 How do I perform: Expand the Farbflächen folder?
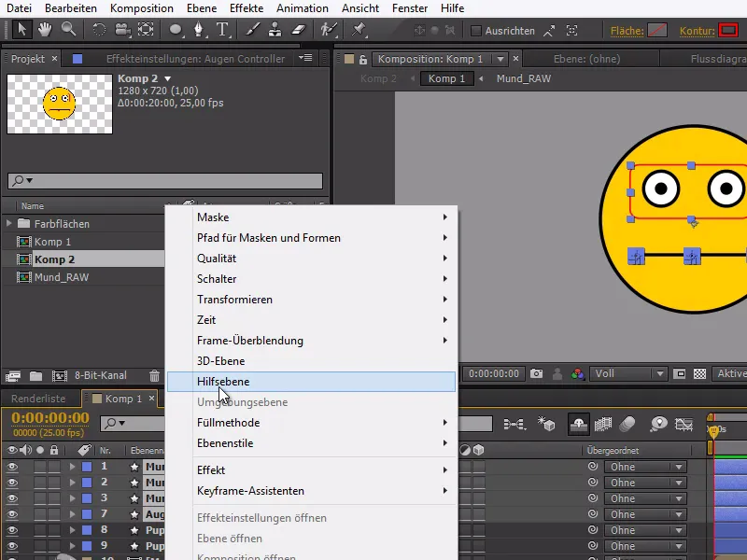click(x=9, y=223)
